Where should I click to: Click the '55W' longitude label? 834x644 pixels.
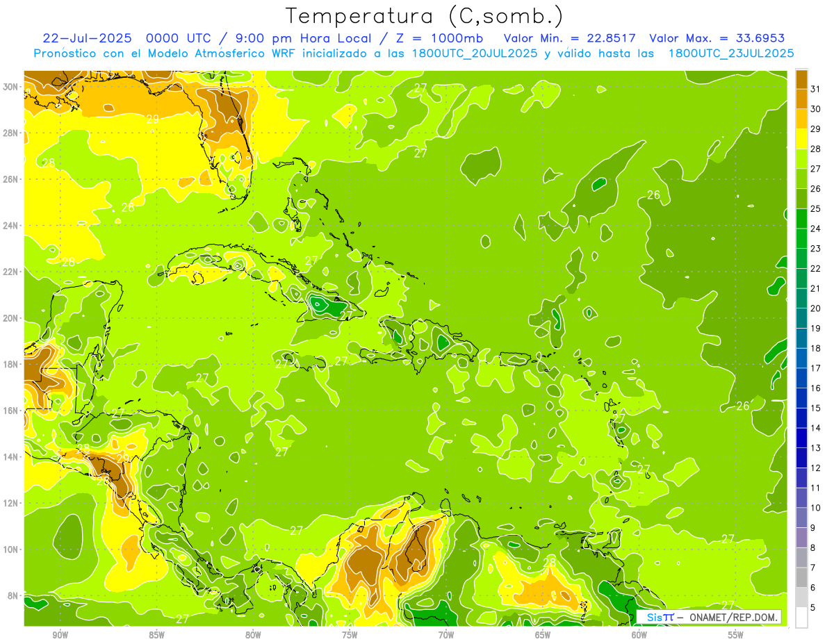(736, 635)
